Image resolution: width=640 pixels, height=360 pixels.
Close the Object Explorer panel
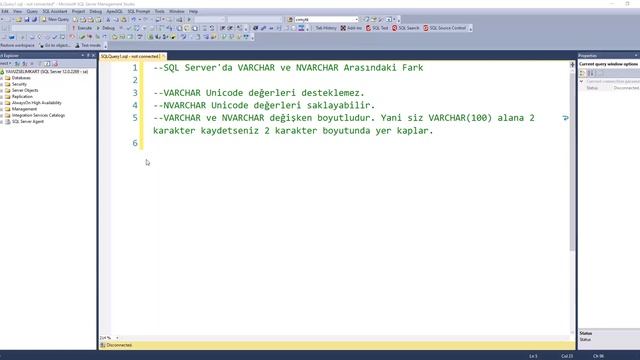(93, 56)
